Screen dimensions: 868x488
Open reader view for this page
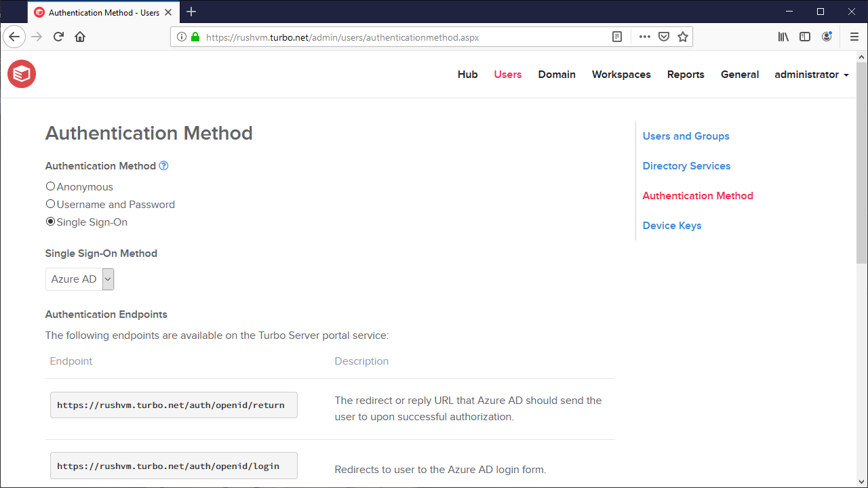click(617, 37)
